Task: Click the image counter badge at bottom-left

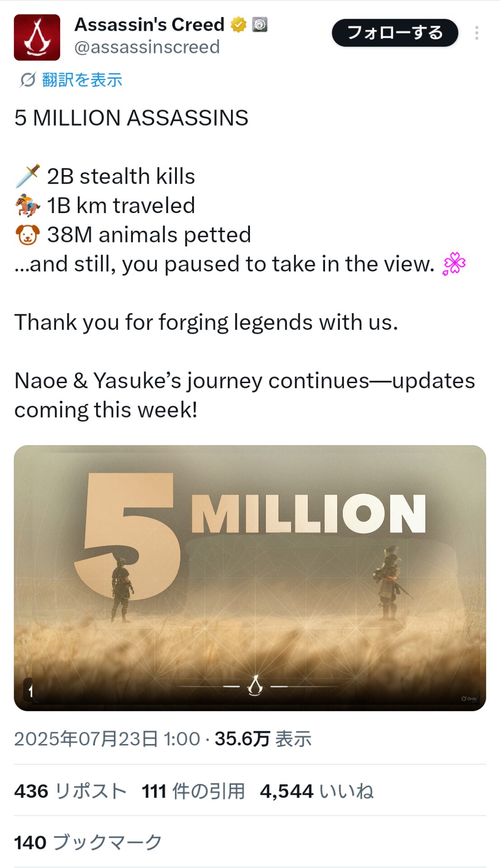Action: [x=29, y=691]
